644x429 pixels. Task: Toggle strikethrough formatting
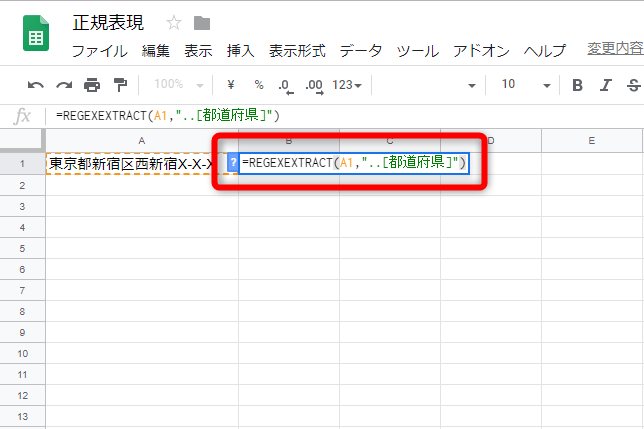click(634, 85)
